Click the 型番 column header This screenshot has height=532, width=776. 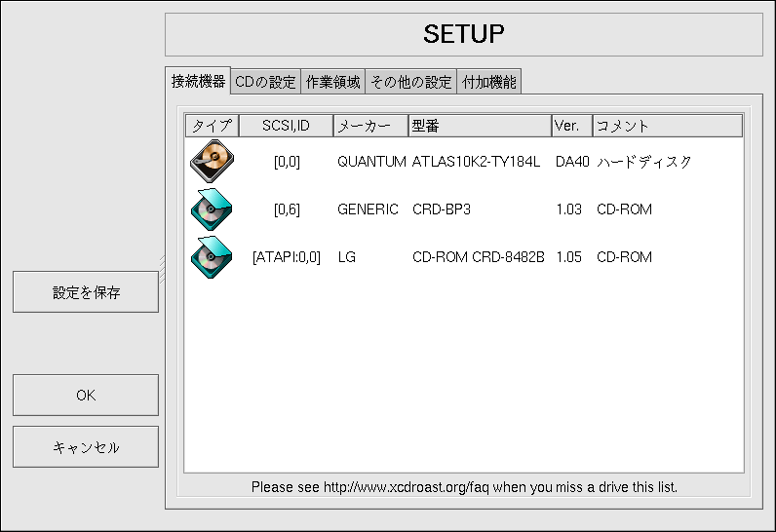point(480,126)
